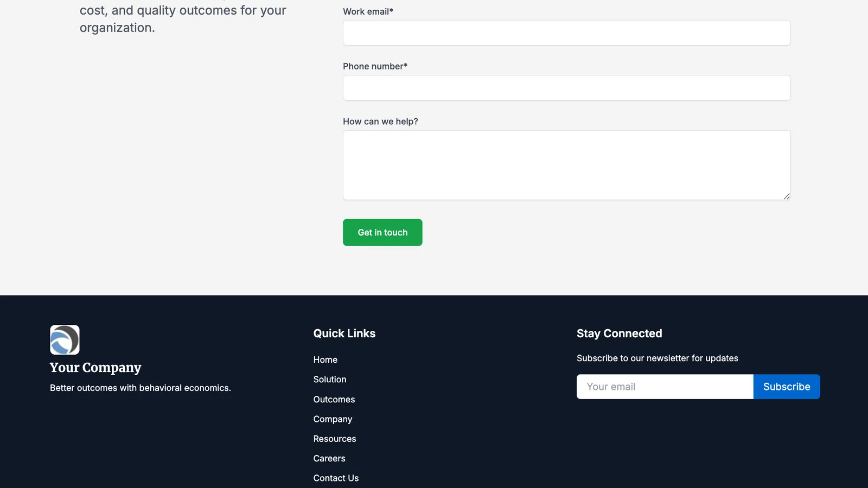Click the Stay Connected heading
The width and height of the screenshot is (868, 488).
pyautogui.click(x=620, y=333)
